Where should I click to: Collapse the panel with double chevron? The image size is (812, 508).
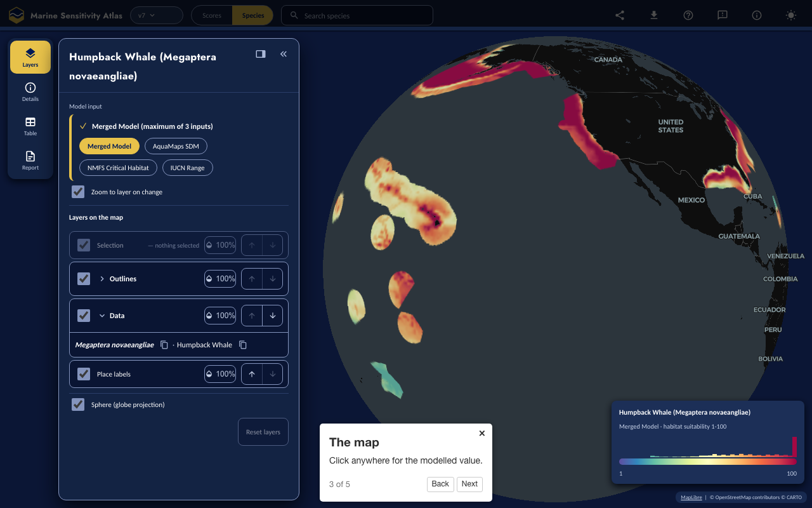point(284,54)
